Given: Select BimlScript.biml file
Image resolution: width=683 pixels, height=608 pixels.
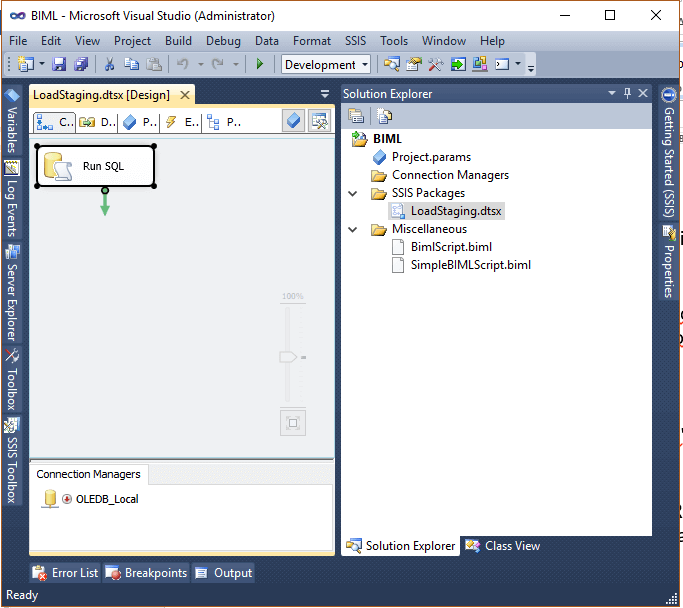Looking at the screenshot, I should click(x=451, y=247).
